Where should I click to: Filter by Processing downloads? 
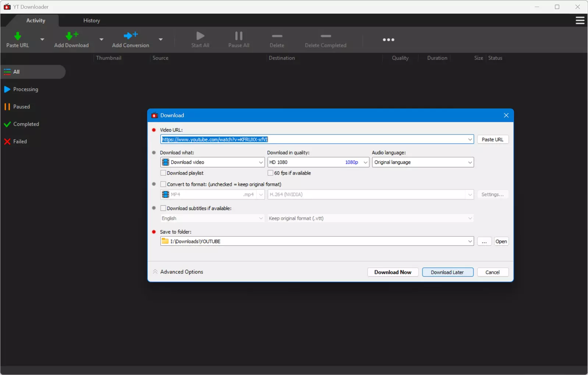[21, 89]
